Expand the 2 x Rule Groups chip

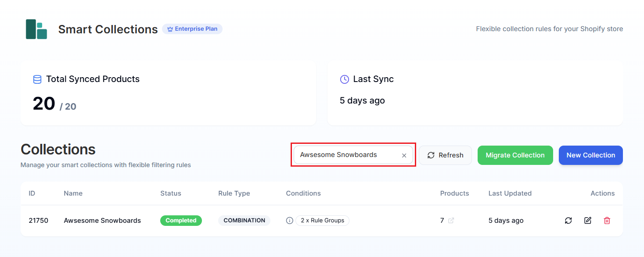coord(322,220)
